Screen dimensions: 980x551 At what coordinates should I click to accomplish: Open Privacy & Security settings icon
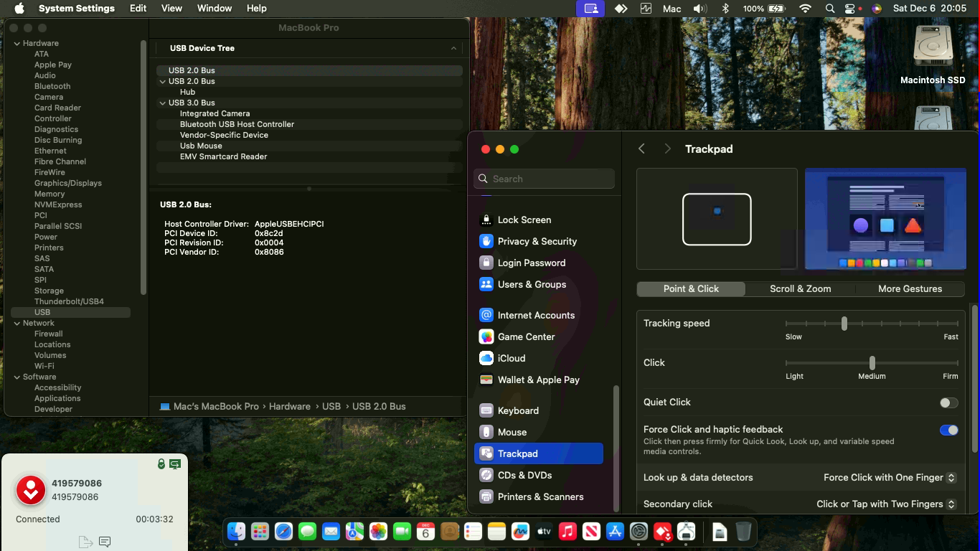point(486,241)
